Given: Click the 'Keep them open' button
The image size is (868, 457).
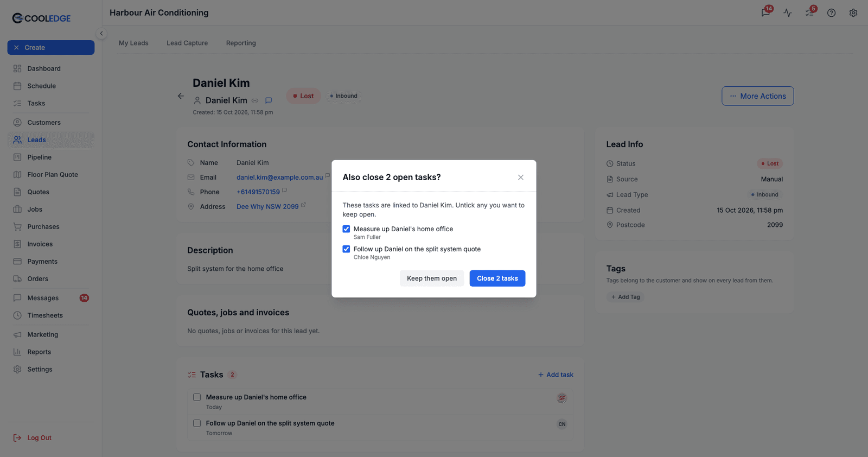Looking at the screenshot, I should [x=432, y=278].
